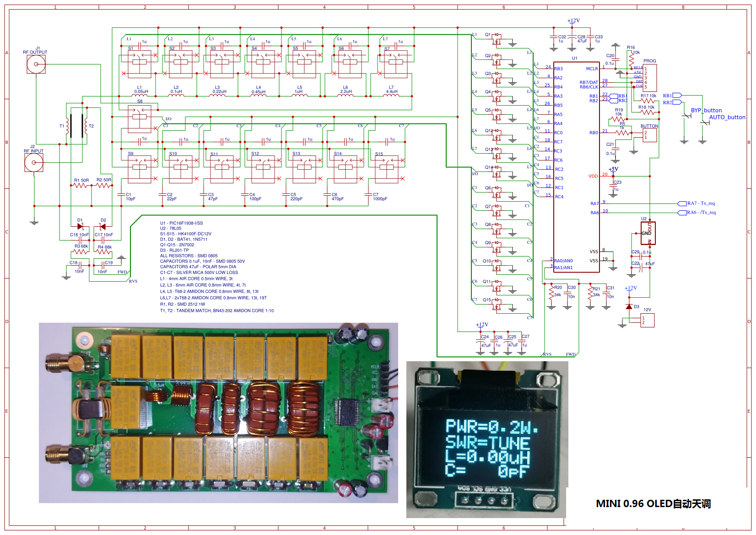The height and width of the screenshot is (535, 756).
Task: Select the U1 PIC microcontroller block
Action: click(x=577, y=167)
